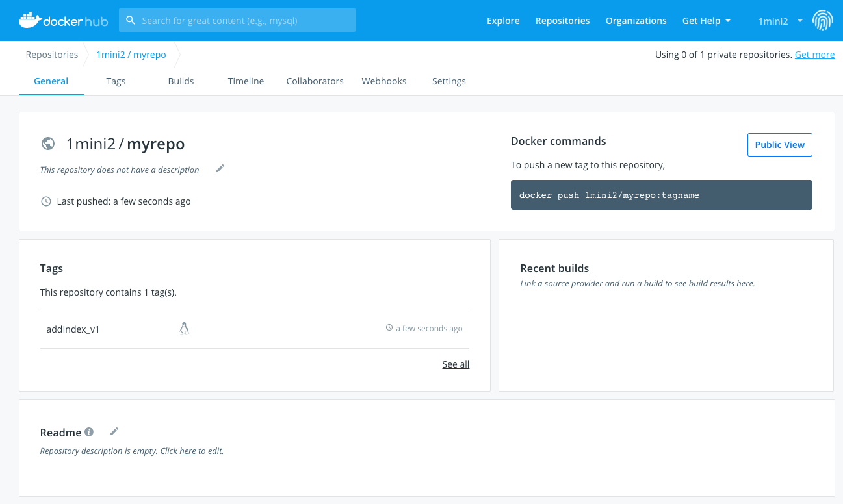The image size is (843, 504).
Task: Focus the search for great content field
Action: 237,20
